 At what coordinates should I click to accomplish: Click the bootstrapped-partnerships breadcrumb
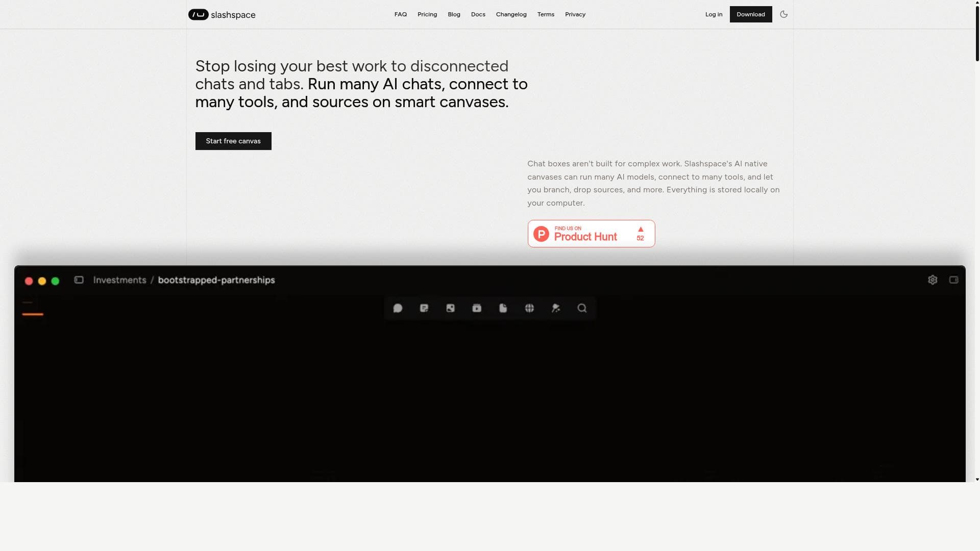pyautogui.click(x=216, y=280)
